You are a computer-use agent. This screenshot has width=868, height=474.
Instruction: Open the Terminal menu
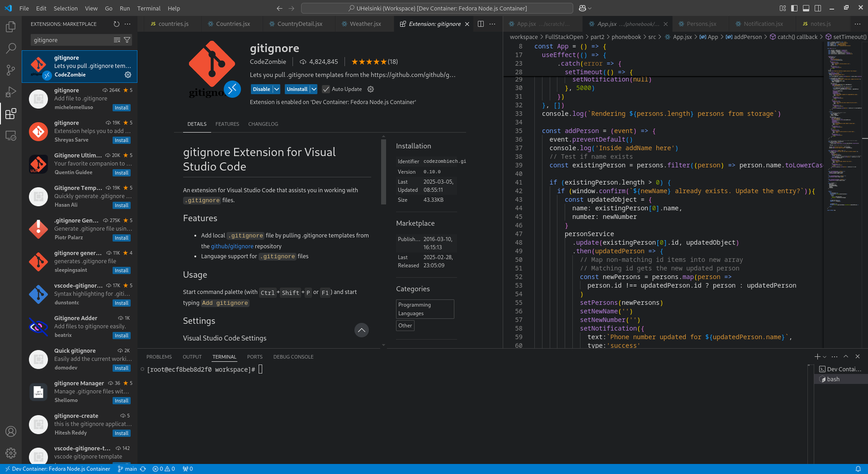[x=148, y=8]
